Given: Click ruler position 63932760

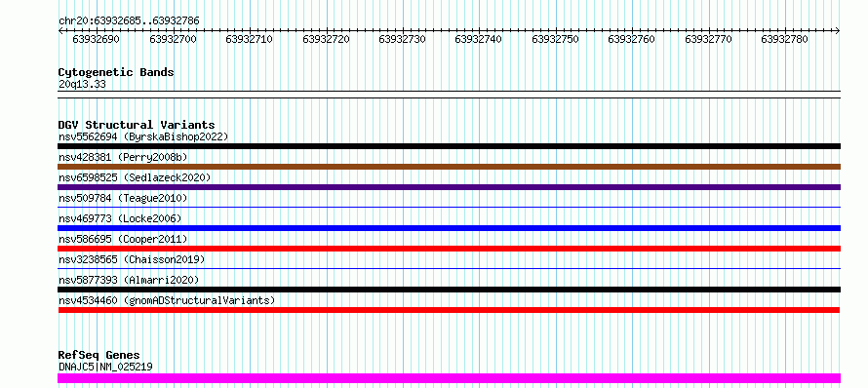Looking at the screenshot, I should click(632, 40).
